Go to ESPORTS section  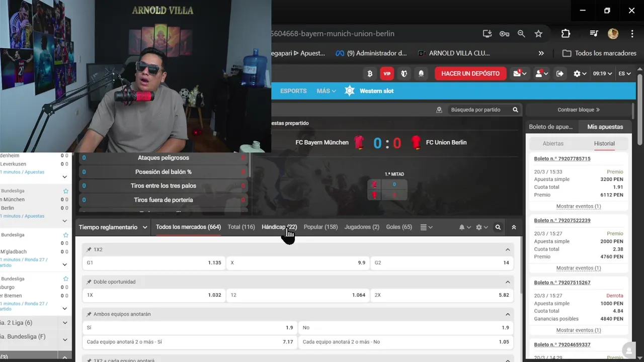(x=293, y=91)
